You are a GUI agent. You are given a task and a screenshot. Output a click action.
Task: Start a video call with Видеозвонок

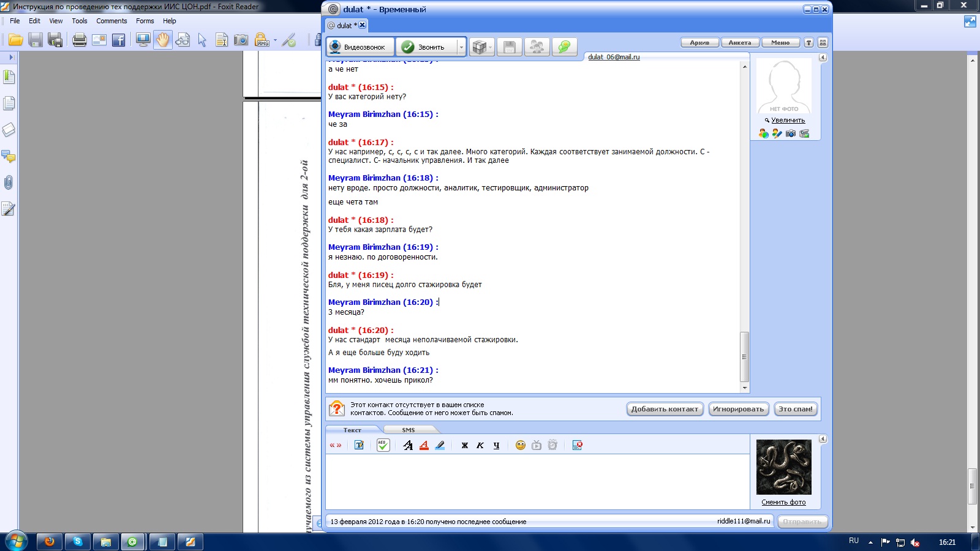click(x=360, y=47)
